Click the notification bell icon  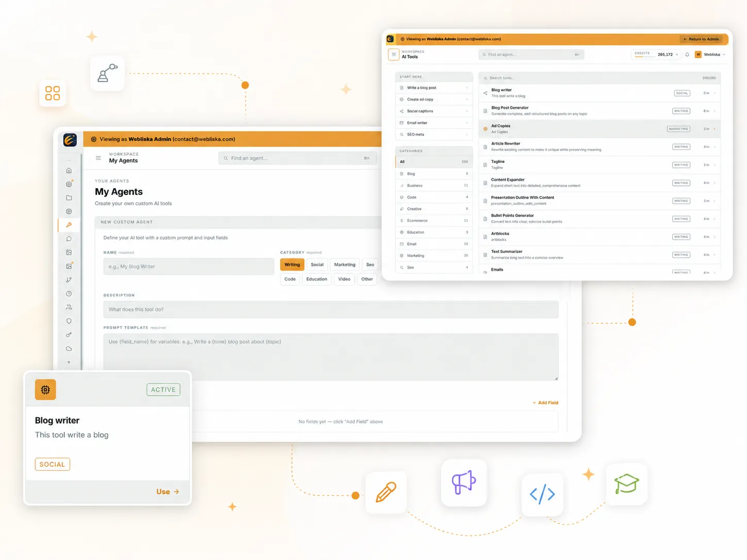click(x=687, y=55)
